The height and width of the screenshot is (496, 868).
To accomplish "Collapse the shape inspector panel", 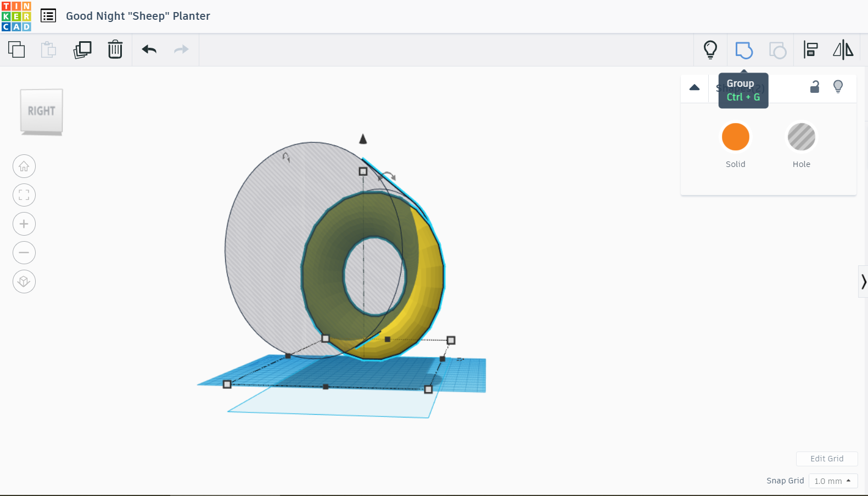I will point(695,87).
